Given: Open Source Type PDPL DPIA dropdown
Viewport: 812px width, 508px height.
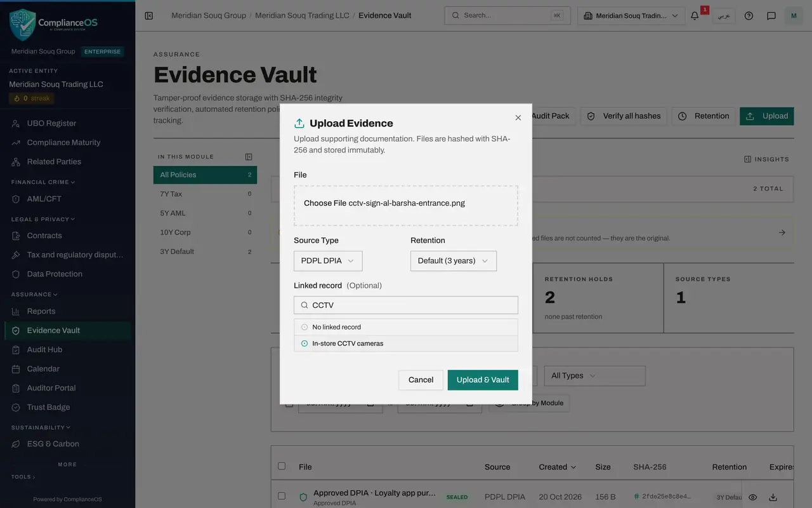Looking at the screenshot, I should (x=328, y=261).
